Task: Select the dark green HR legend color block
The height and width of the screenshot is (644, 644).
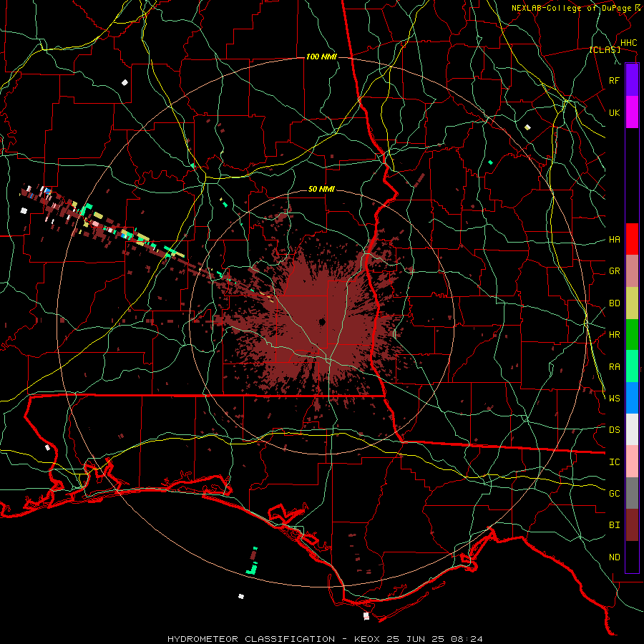Action: pyautogui.click(x=632, y=335)
